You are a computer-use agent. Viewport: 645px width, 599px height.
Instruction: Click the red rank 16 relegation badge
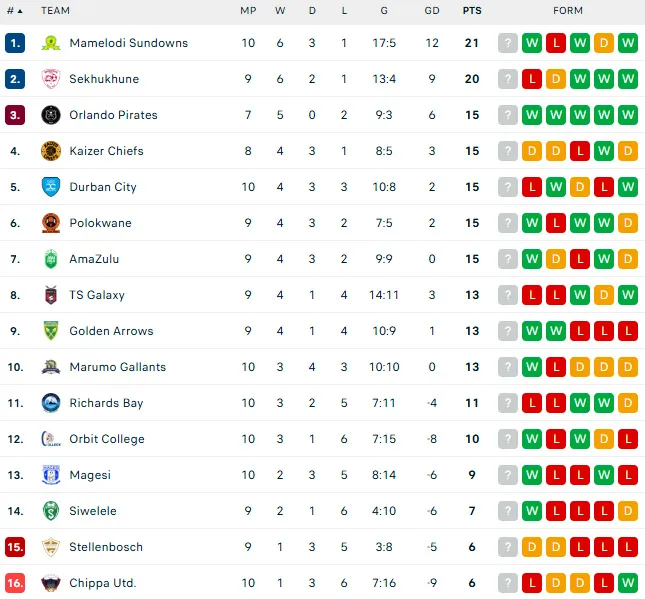point(14,583)
